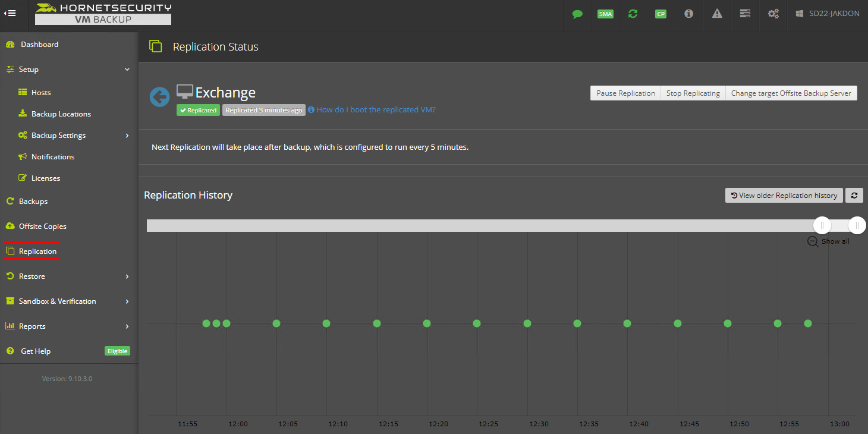Open the info circle icon in header
The height and width of the screenshot is (434, 868).
(x=688, y=14)
